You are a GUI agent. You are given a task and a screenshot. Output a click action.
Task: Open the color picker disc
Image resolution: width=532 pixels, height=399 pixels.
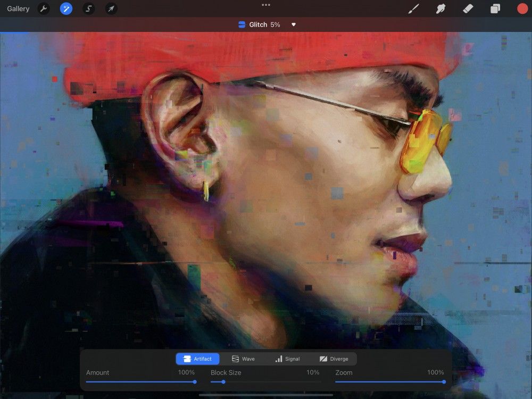(x=521, y=9)
